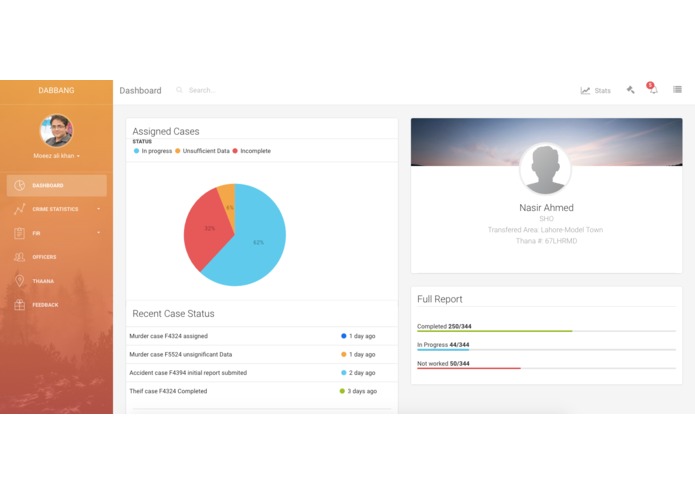This screenshot has width=695, height=494.
Task: Toggle In progress legend item
Action: click(153, 151)
